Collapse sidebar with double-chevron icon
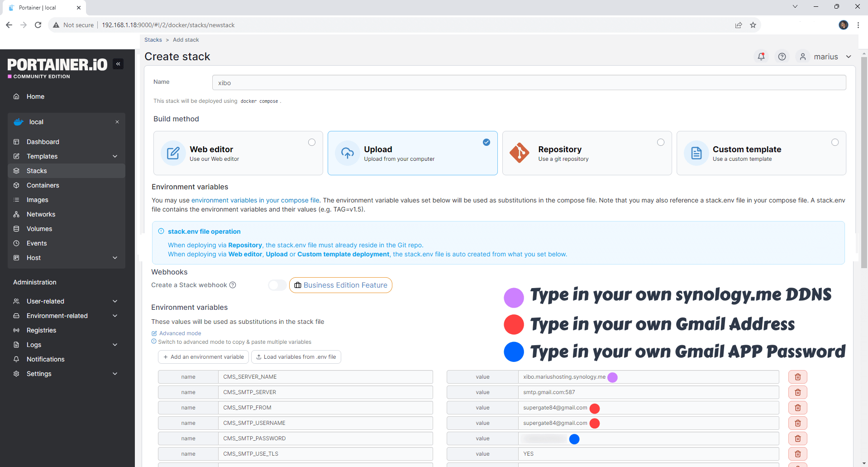868x467 pixels. tap(118, 64)
